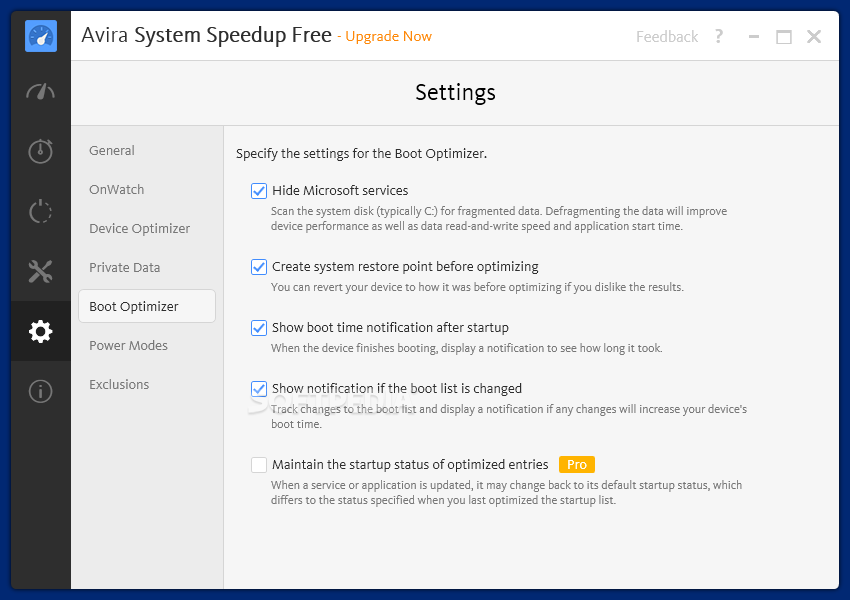The image size is (850, 600).
Task: Click Show notification if boot list changed label
Action: (x=397, y=388)
